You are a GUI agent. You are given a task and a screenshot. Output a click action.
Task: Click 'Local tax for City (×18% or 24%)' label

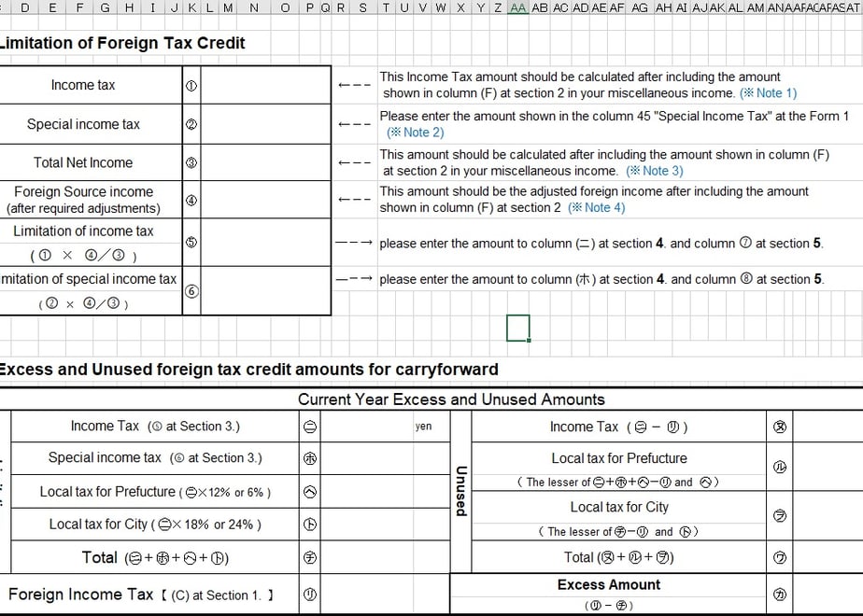point(155,525)
